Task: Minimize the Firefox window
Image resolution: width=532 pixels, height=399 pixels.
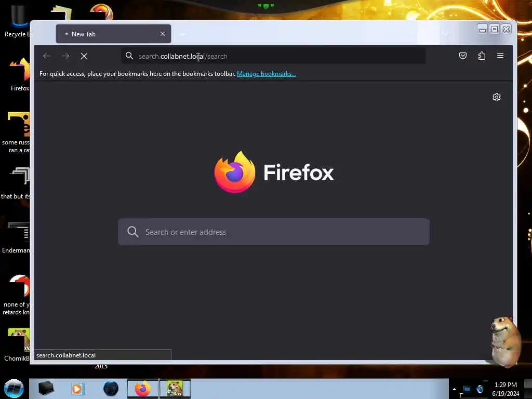Action: coord(482,29)
